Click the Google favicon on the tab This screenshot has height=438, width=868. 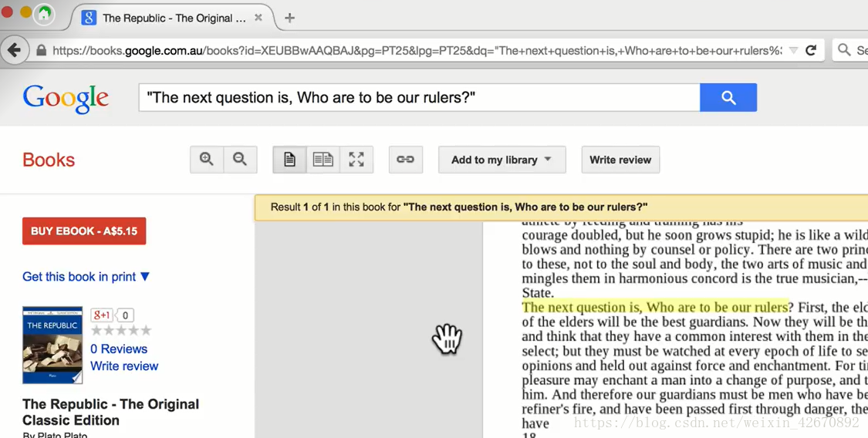[90, 18]
